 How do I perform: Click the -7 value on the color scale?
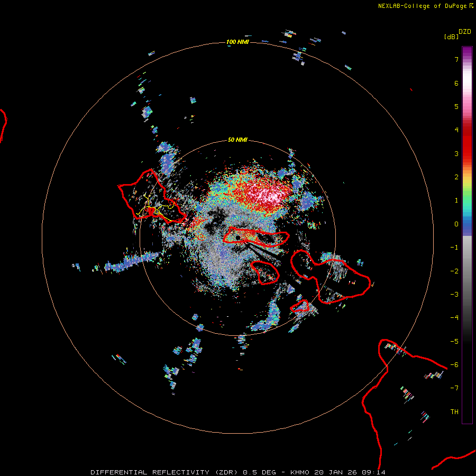click(x=454, y=388)
